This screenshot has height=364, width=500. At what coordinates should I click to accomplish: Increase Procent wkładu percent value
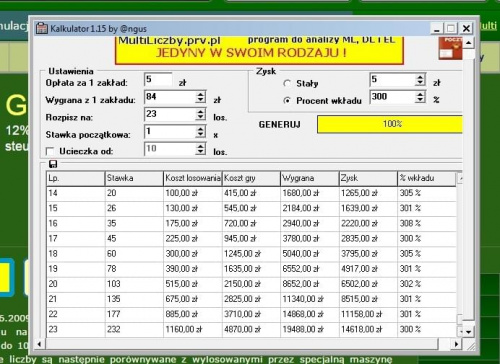420,94
